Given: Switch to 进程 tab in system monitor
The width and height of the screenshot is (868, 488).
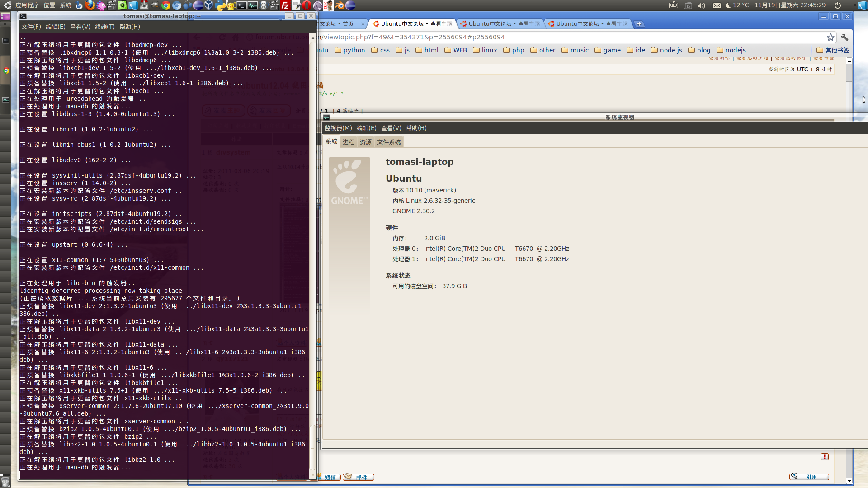Looking at the screenshot, I should (x=349, y=142).
